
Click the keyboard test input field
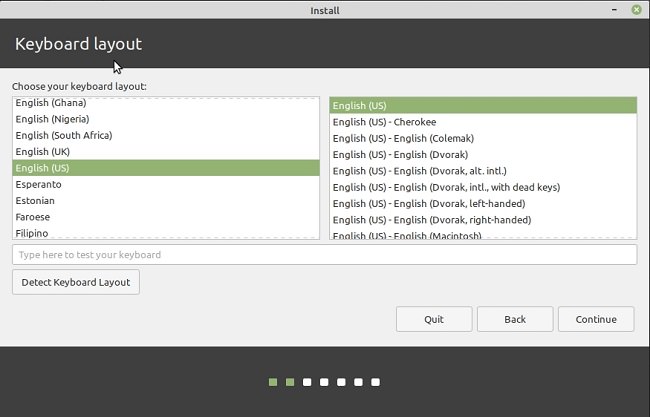(325, 255)
